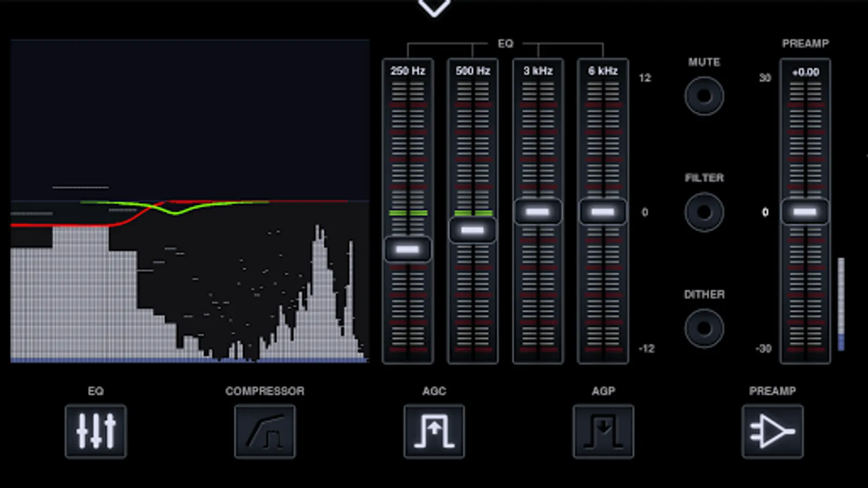Click the output level meter bar
This screenshot has width=868, height=488.
click(841, 304)
